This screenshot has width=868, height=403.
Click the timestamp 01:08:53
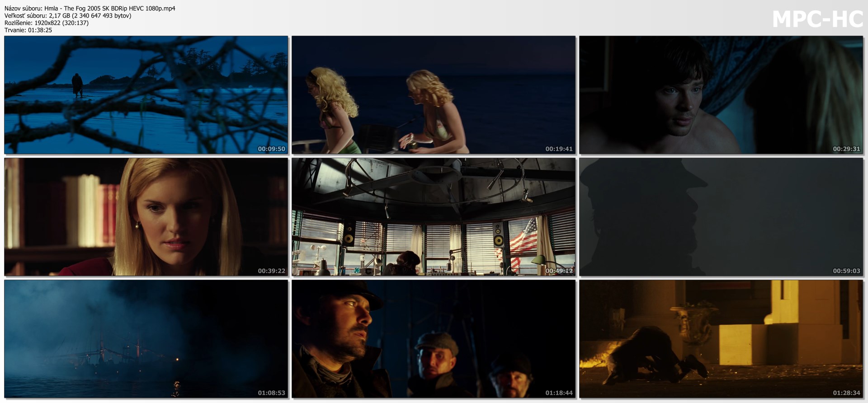(271, 393)
